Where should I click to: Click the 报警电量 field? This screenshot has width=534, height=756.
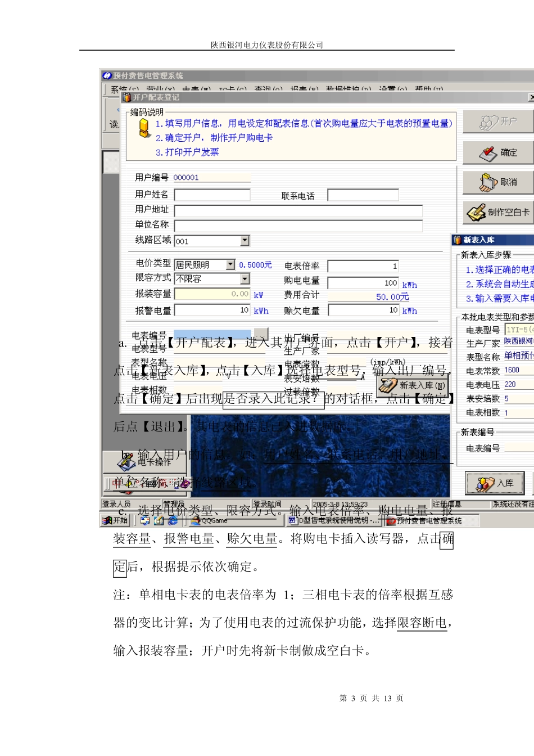tap(212, 310)
